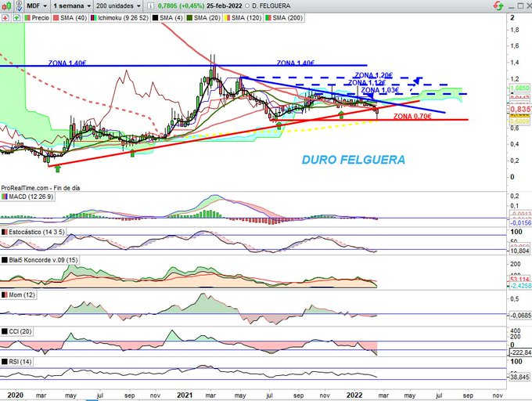This screenshot has width=532, height=401.
Task: Click the price value 0,7805 (+0,45%)
Action: (182, 5)
